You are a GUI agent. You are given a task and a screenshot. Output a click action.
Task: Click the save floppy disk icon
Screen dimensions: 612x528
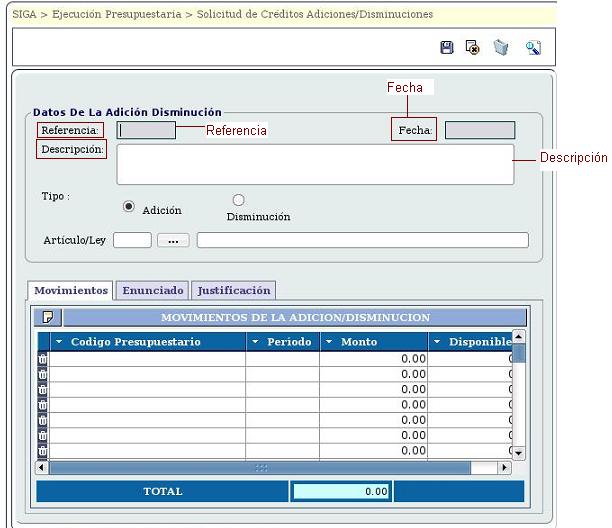click(x=447, y=48)
